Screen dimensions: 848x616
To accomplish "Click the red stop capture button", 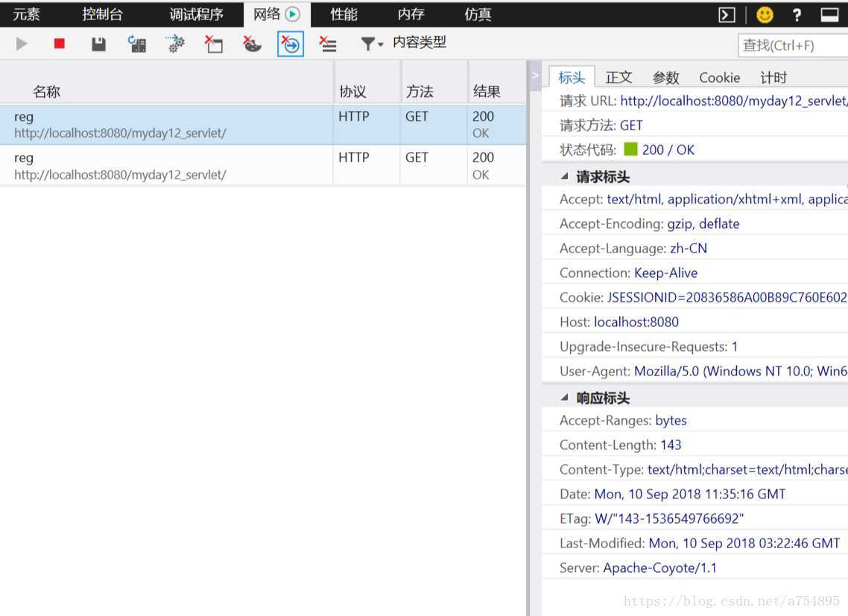I will pos(60,44).
